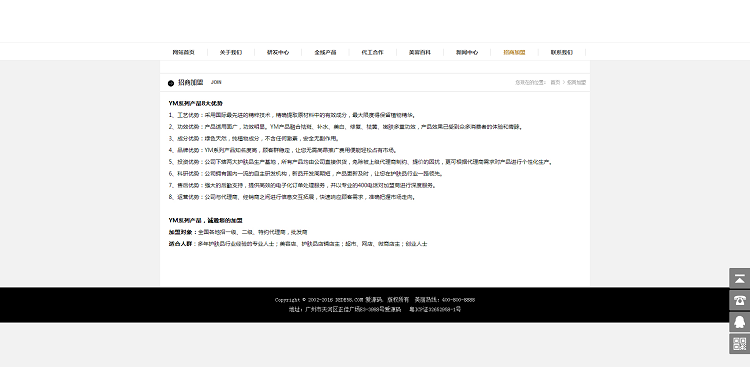Open the 新闻中心 navigation item
Image resolution: width=750 pixels, height=367 pixels.
click(x=467, y=52)
